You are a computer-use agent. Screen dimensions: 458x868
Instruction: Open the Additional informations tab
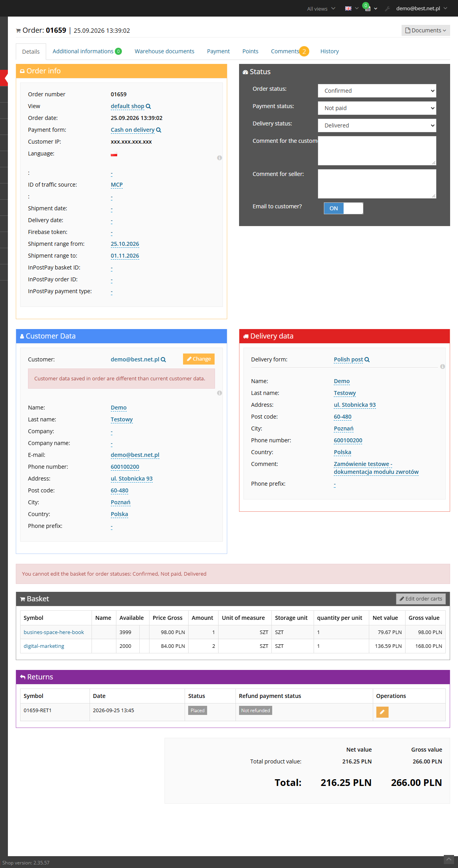[83, 51]
